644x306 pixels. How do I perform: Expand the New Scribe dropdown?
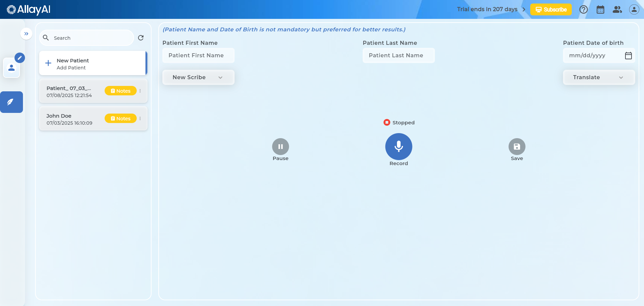[198, 77]
